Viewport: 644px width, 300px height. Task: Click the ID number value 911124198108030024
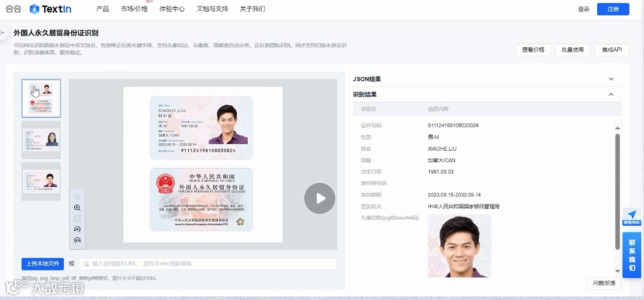pyautogui.click(x=453, y=126)
